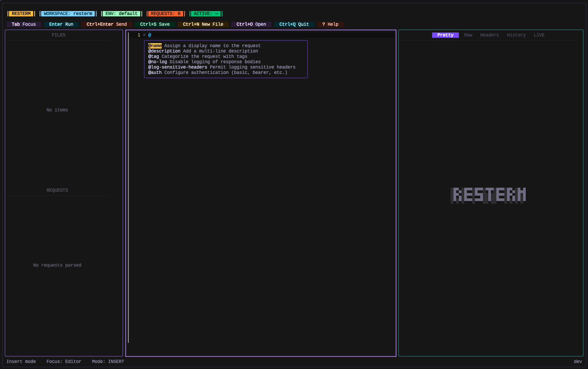Choose @no-log from the suggestion popup

click(158, 62)
